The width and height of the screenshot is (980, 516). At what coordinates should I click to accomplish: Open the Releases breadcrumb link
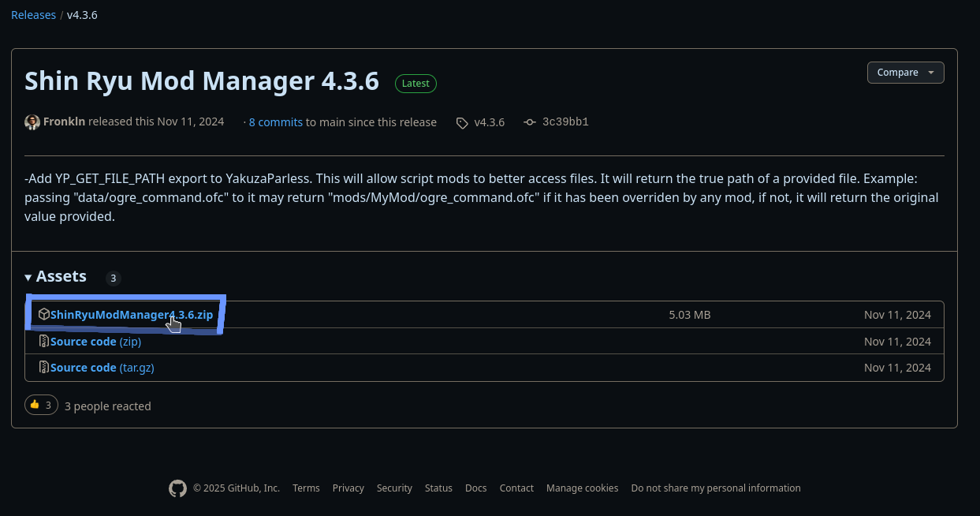pyautogui.click(x=33, y=15)
